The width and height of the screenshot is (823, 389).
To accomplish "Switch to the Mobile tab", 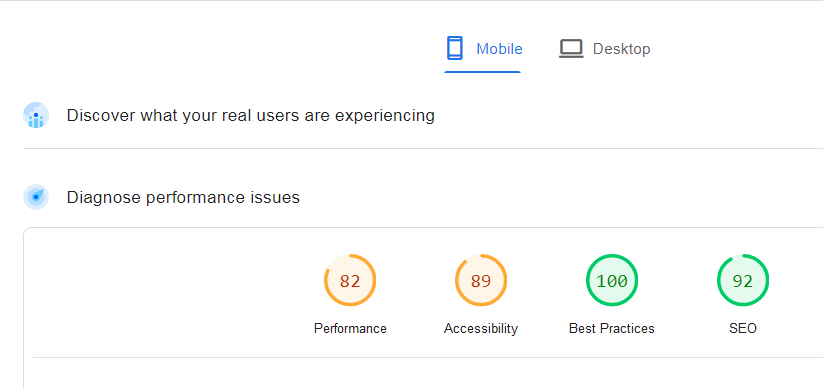I will 483,49.
